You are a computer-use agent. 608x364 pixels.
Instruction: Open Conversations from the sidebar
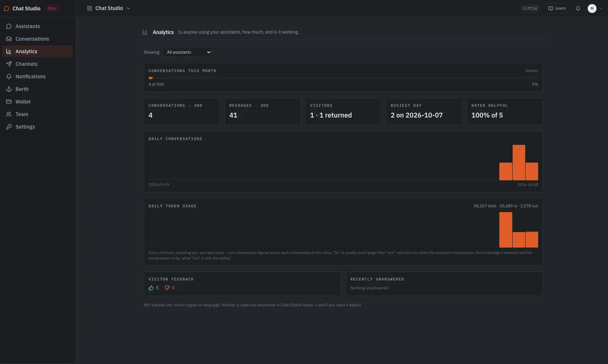[38, 39]
